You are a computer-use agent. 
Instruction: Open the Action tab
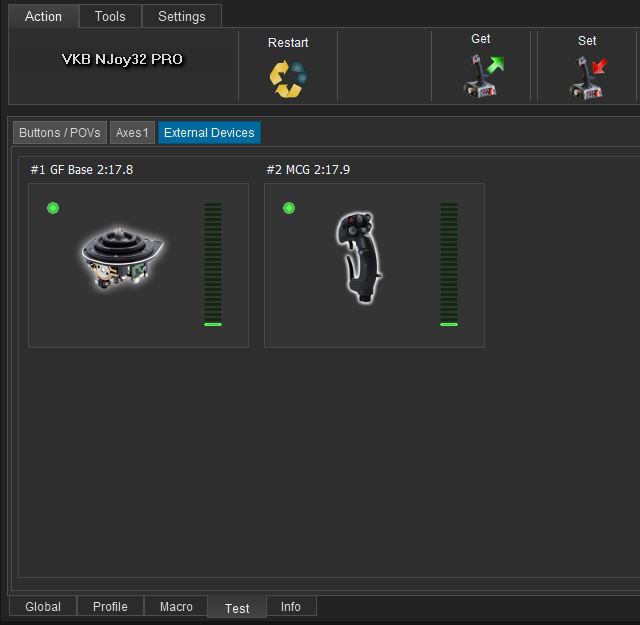point(43,16)
